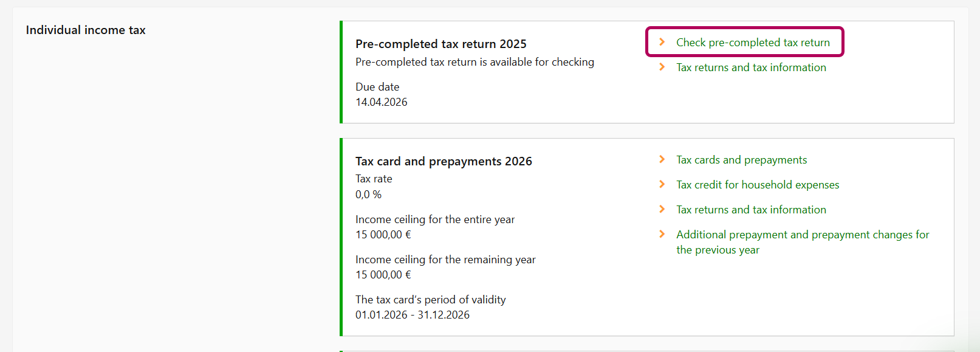Go to Tax cards and prepayments

(x=741, y=160)
